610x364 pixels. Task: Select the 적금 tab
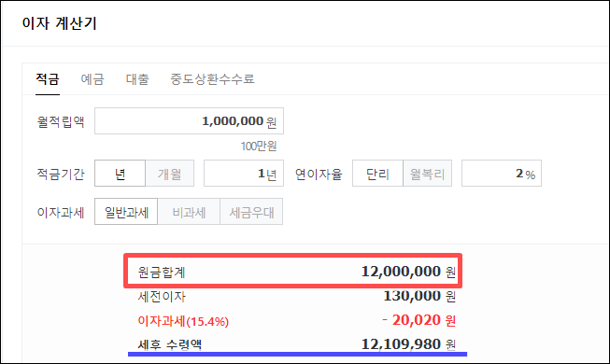[48, 79]
